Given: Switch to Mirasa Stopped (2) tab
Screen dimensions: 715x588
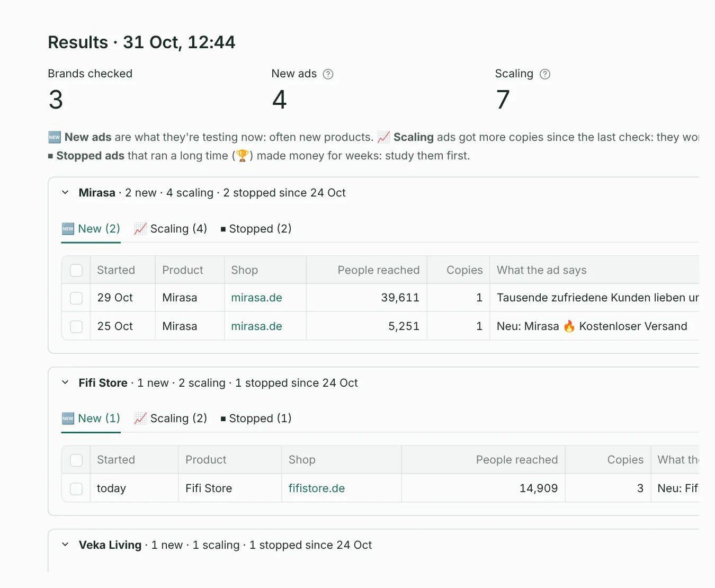Looking at the screenshot, I should (x=256, y=229).
